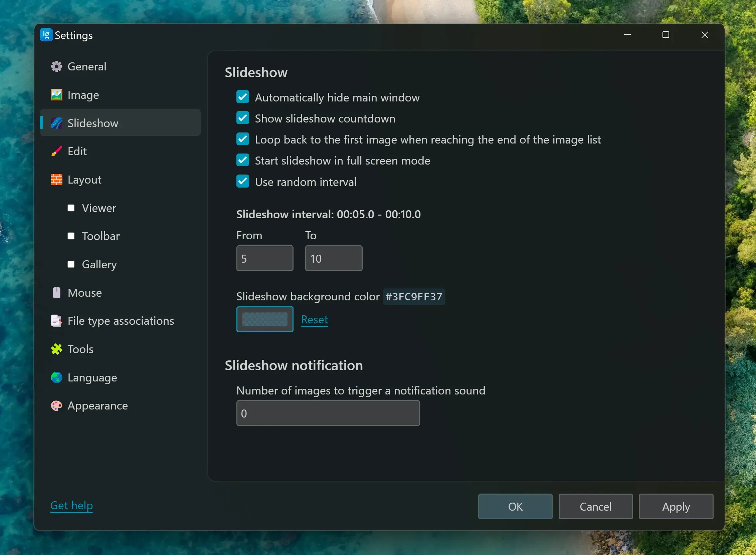Open the Toolbar settings sub-page
Viewport: 756px width, 555px height.
101,236
